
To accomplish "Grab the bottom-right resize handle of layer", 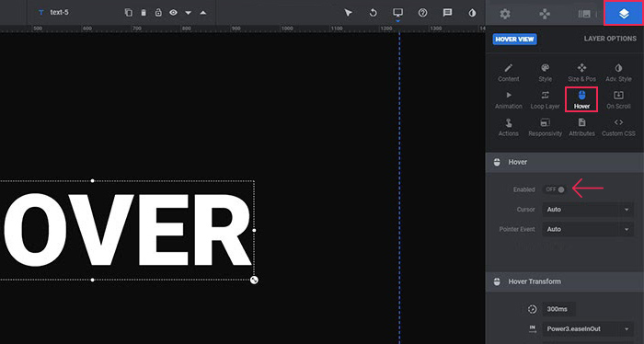I will [x=254, y=280].
